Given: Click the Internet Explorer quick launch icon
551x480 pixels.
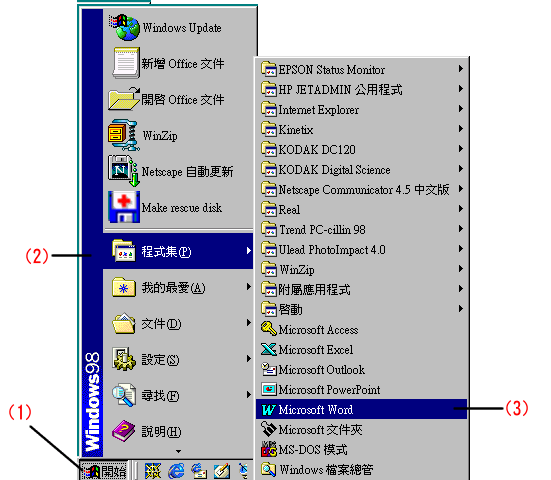Looking at the screenshot, I should coord(176,471).
